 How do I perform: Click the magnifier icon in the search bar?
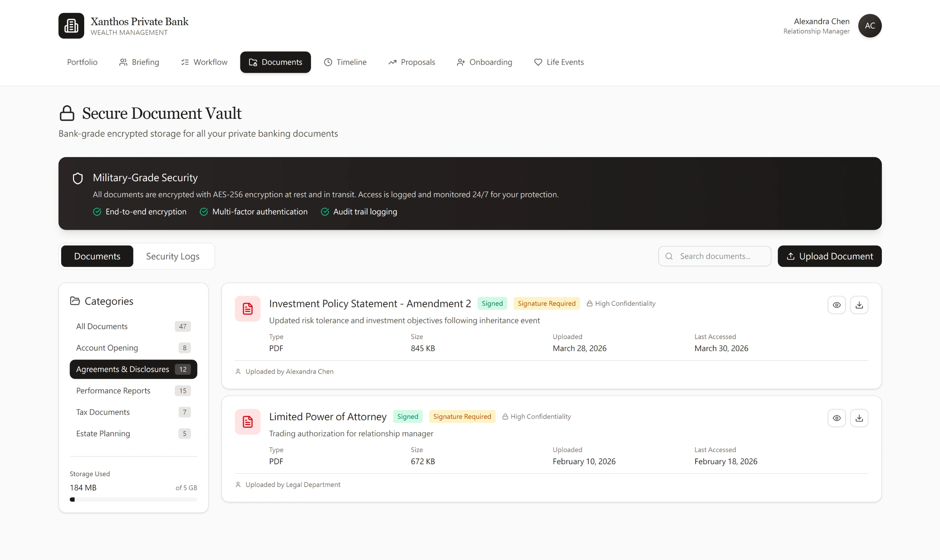tap(669, 256)
